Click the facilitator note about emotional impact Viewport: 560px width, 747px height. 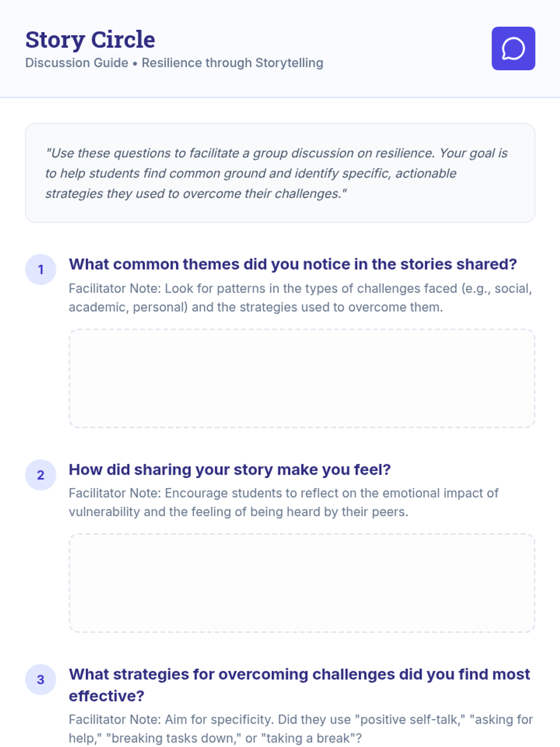pos(283,502)
